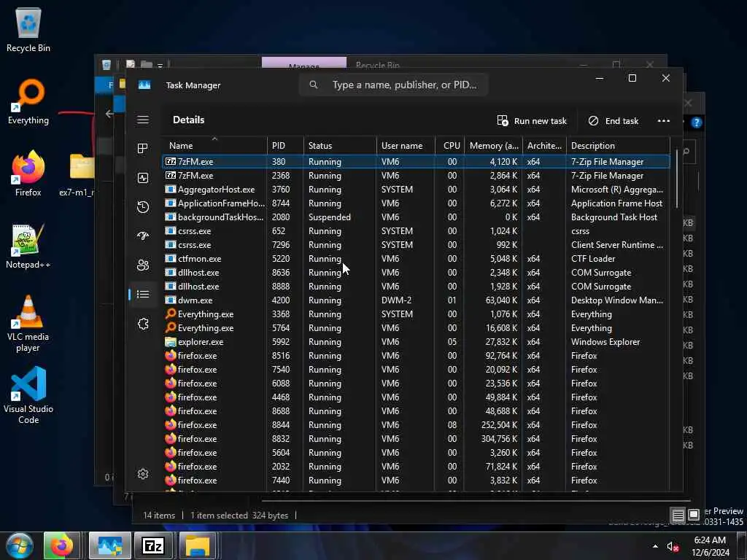Select firefox.exe row with PID 8516
Viewport: 747px width, 560px height.
pos(416,356)
